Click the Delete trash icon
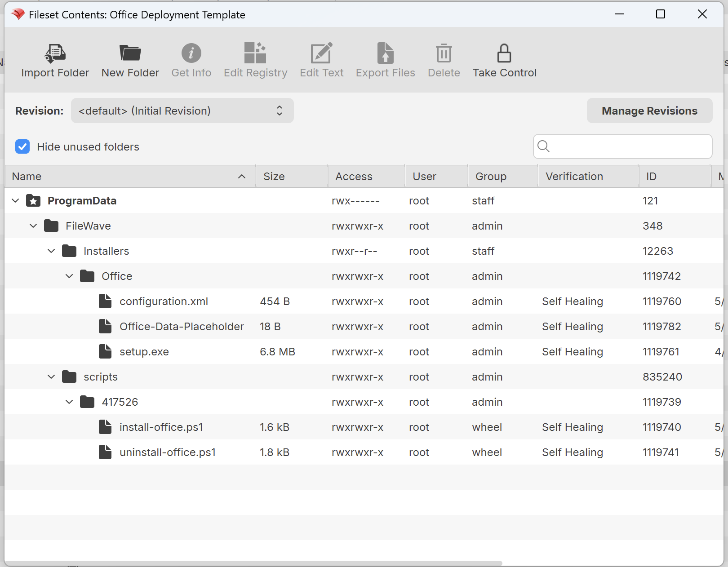 click(x=444, y=53)
